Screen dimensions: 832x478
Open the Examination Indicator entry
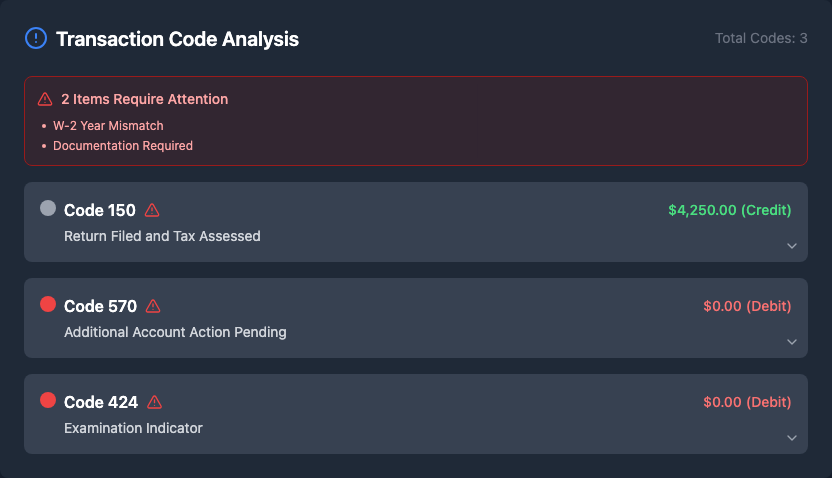pos(133,428)
